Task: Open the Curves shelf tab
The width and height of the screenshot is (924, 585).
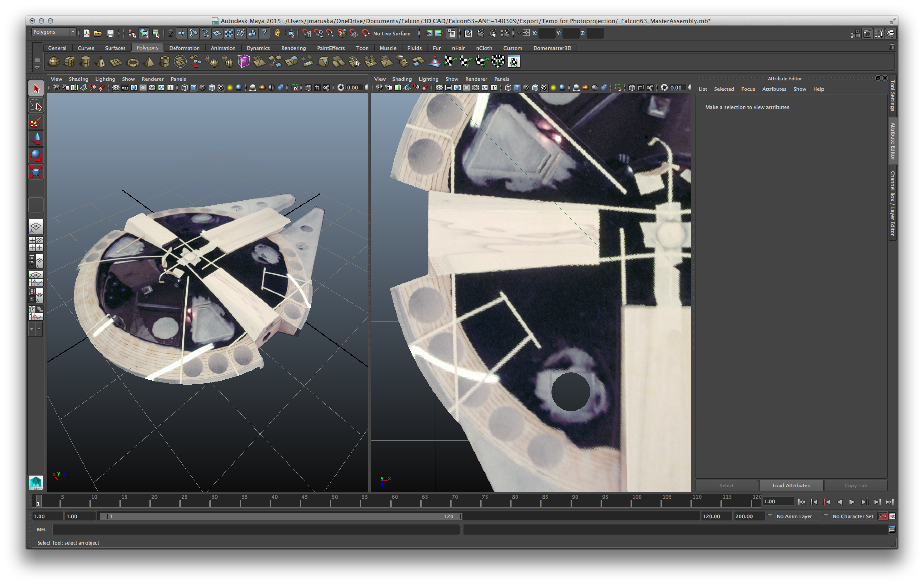Action: click(86, 48)
